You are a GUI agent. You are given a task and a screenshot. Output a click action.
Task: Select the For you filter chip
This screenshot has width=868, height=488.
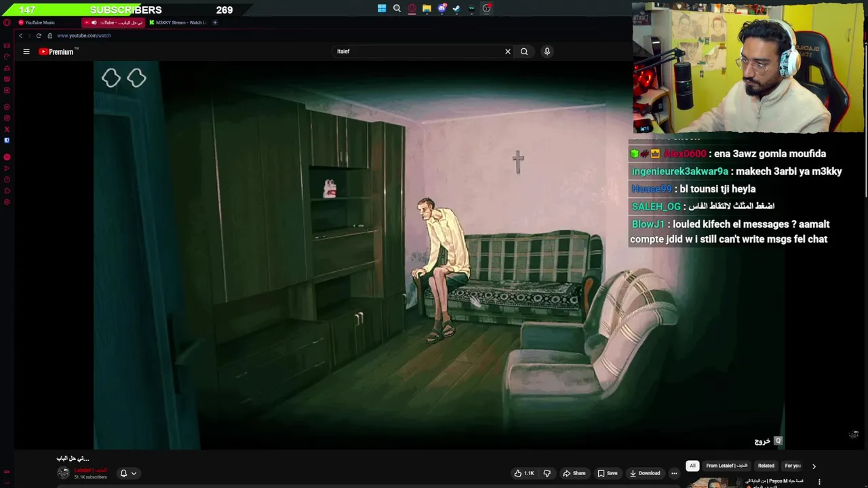pos(793,466)
